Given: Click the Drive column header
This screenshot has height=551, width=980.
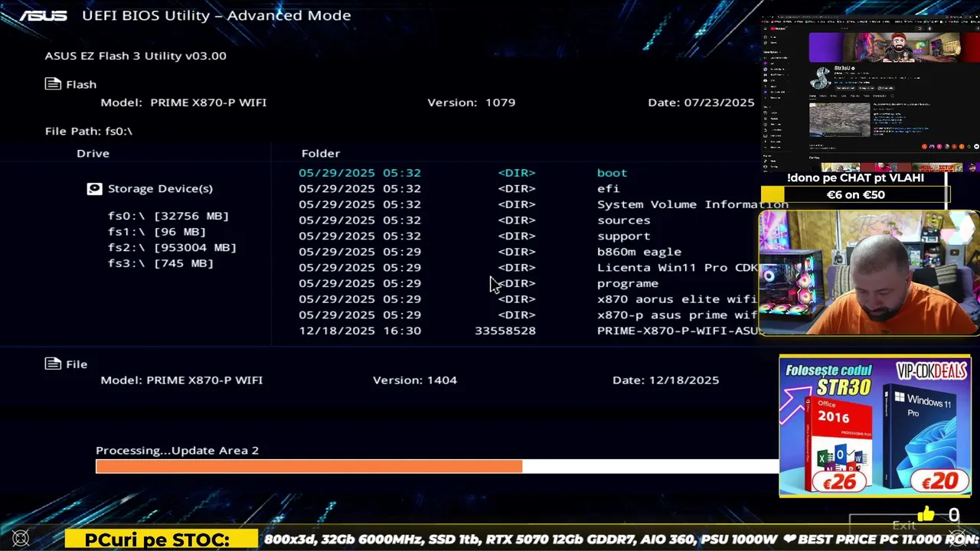Looking at the screenshot, I should click(93, 153).
